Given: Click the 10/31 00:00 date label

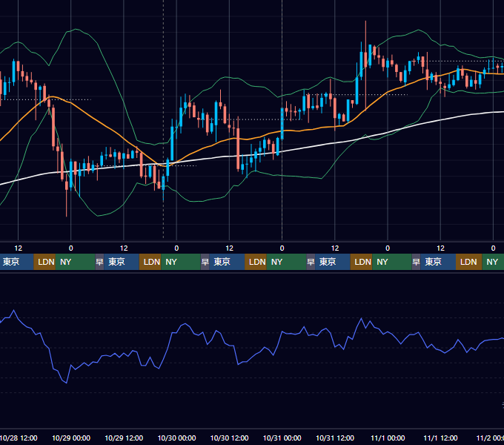Looking at the screenshot, I should point(282,438).
